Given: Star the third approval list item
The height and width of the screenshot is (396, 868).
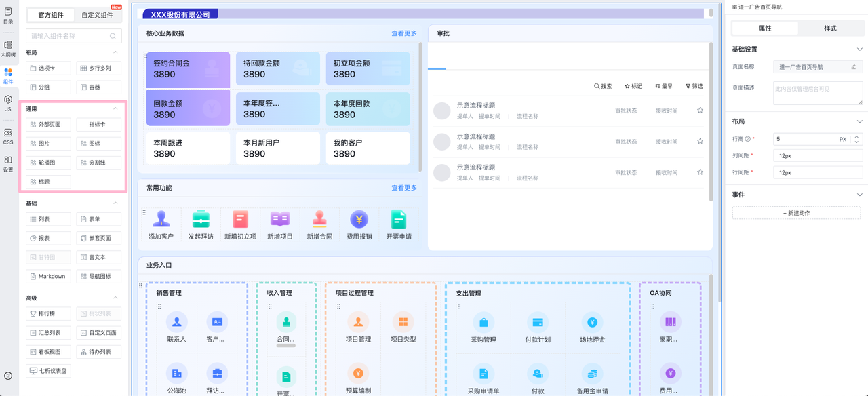Looking at the screenshot, I should click(700, 172).
